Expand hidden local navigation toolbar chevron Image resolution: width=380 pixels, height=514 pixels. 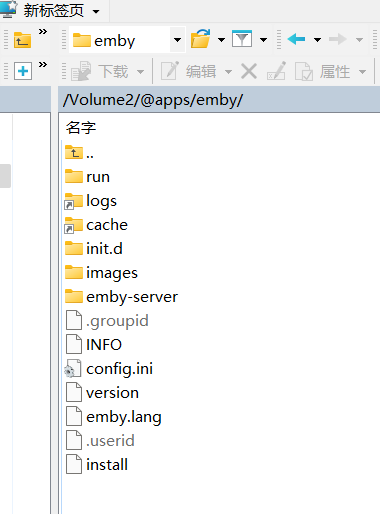[x=43, y=32]
